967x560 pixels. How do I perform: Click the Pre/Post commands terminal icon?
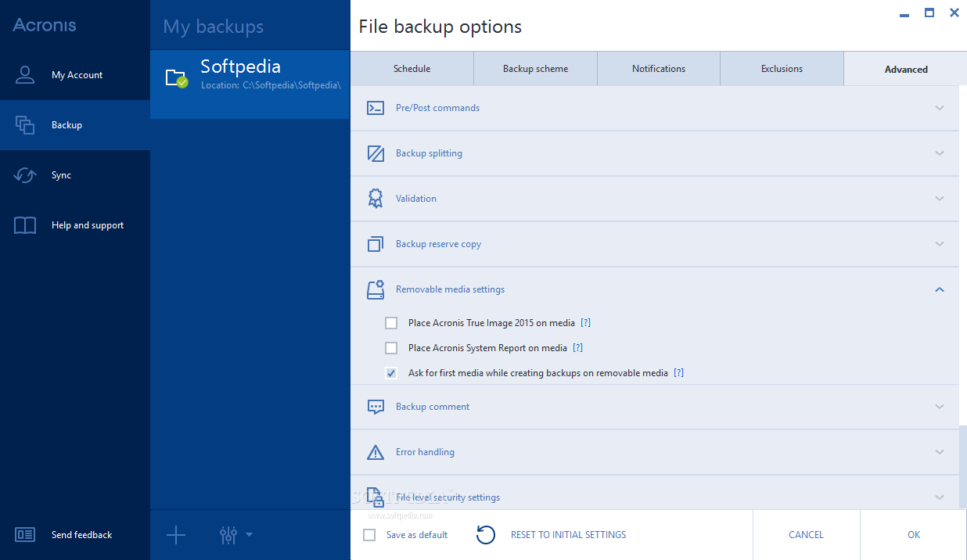tap(376, 108)
